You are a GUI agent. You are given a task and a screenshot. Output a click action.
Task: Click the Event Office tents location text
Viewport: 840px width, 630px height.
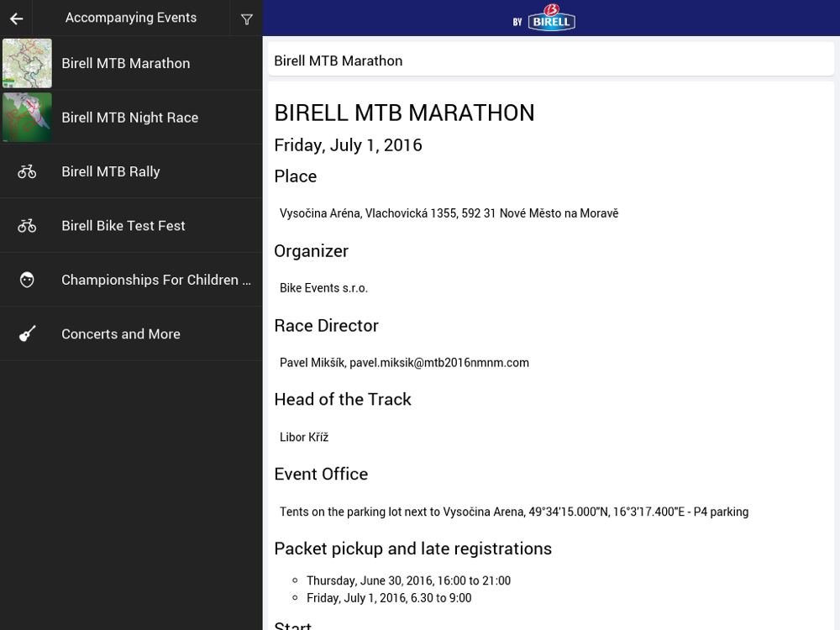point(514,512)
